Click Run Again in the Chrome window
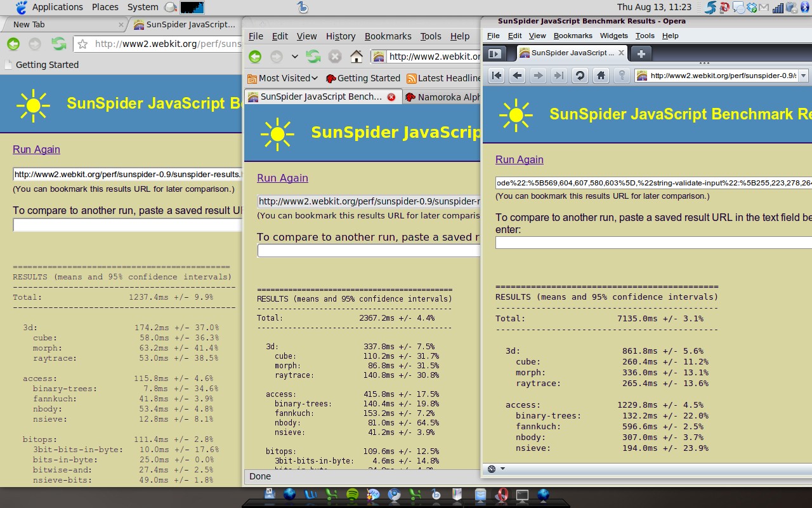 click(36, 149)
